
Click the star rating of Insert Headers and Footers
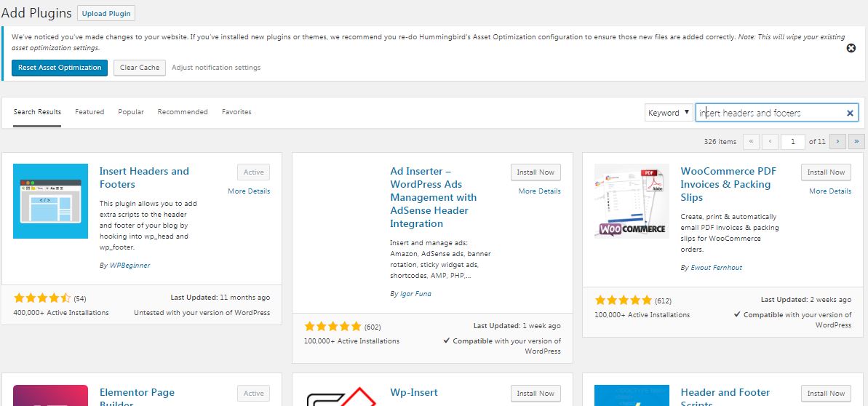click(42, 298)
